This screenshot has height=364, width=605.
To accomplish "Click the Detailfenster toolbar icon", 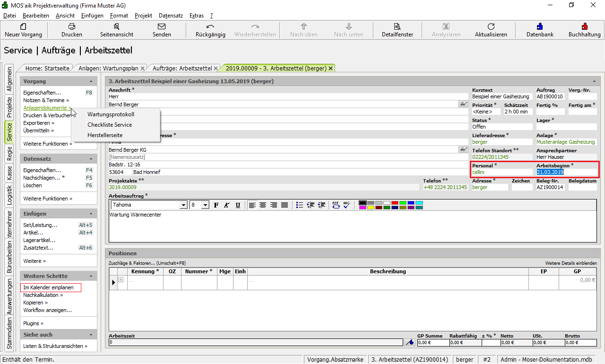I will click(397, 30).
